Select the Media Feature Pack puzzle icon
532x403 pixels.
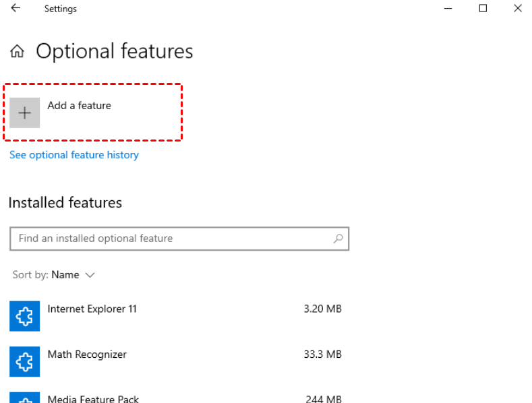pyautogui.click(x=24, y=398)
